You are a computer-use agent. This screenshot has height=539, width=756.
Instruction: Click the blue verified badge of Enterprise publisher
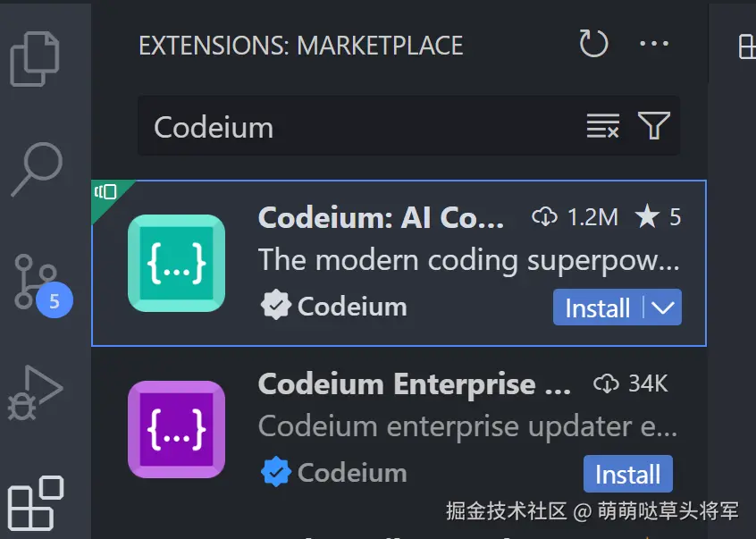[x=276, y=471]
